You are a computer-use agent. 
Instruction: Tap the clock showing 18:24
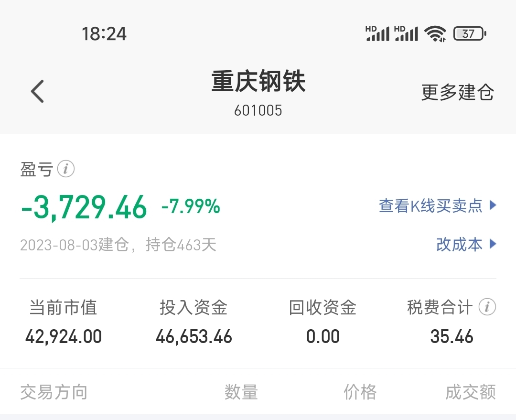pos(104,33)
